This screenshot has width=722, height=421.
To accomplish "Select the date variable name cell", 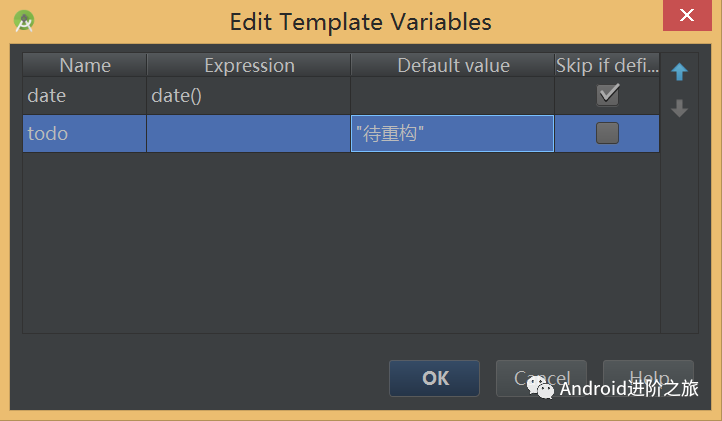I will (85, 96).
